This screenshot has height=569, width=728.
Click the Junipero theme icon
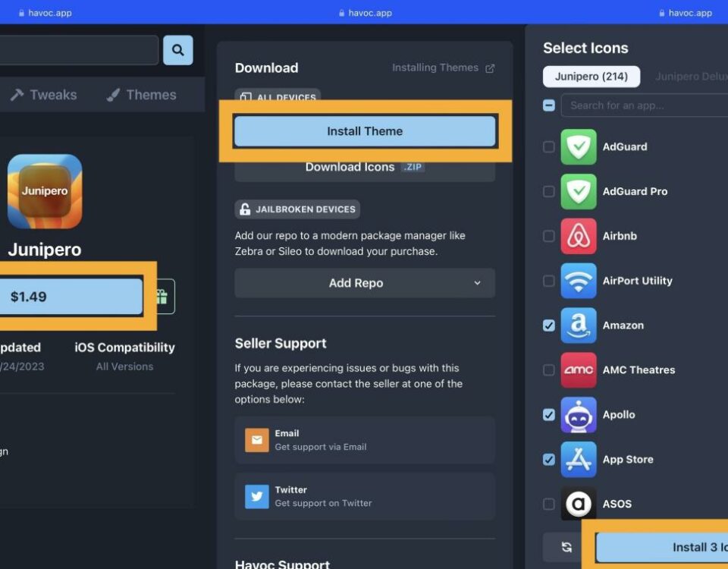click(45, 191)
